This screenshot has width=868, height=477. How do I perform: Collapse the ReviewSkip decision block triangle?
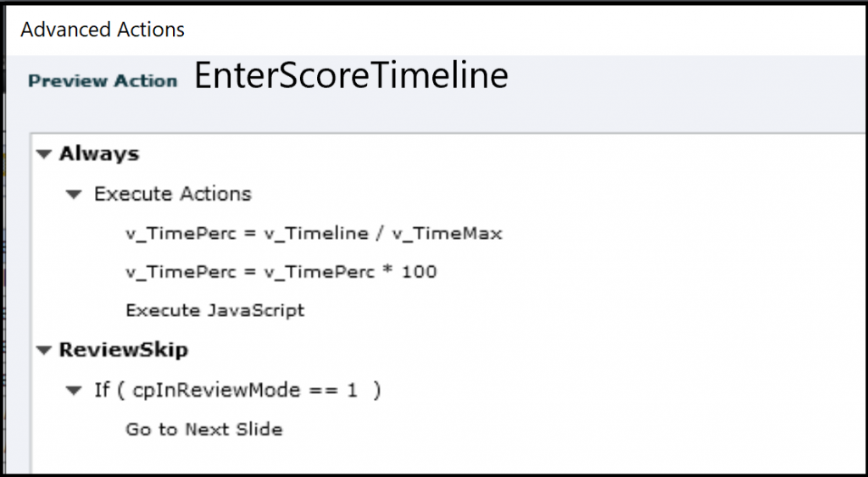[x=43, y=350]
